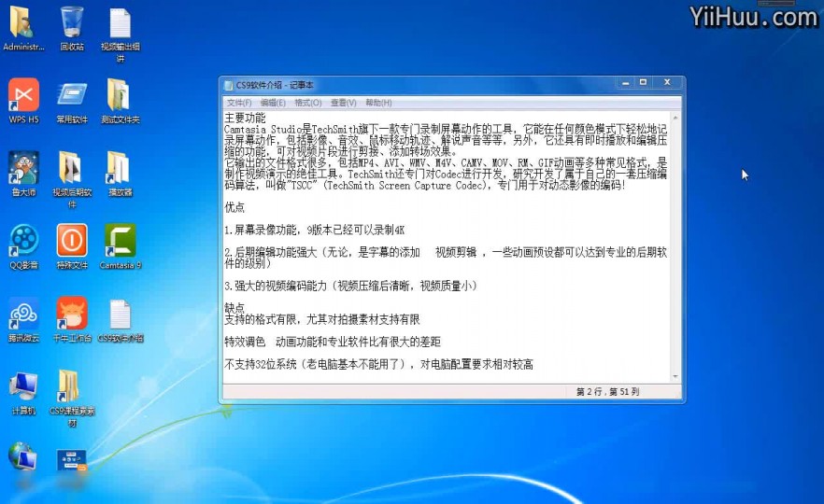Image resolution: width=824 pixels, height=504 pixels.
Task: Minimize the CS9软件介绍 Notepad window
Action: (625, 82)
